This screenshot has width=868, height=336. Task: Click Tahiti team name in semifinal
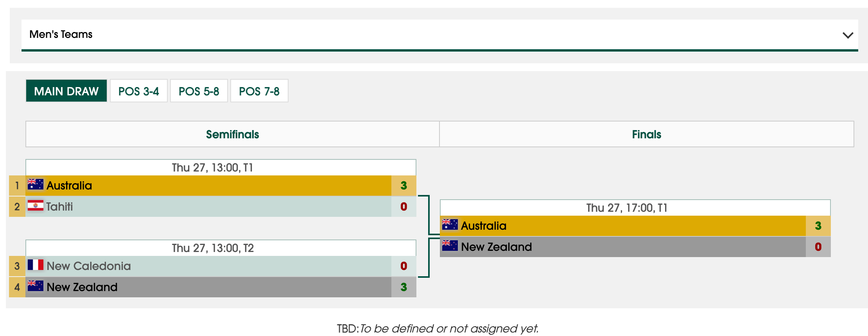59,206
